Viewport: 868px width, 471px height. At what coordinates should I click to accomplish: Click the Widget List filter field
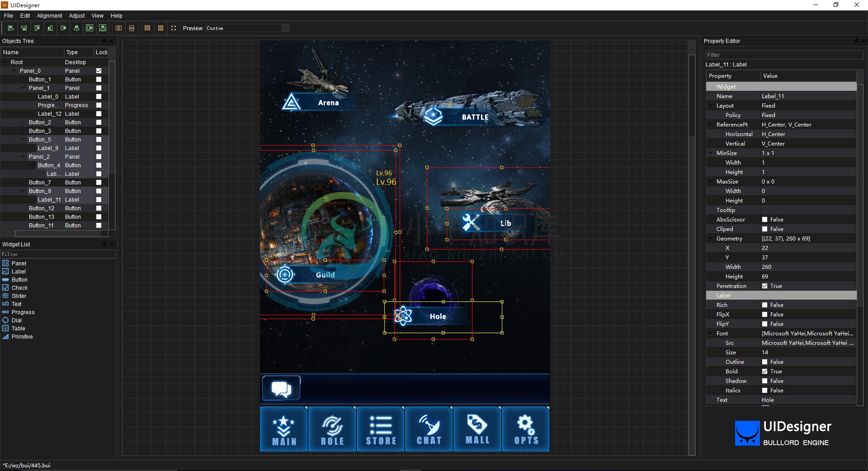(x=58, y=254)
